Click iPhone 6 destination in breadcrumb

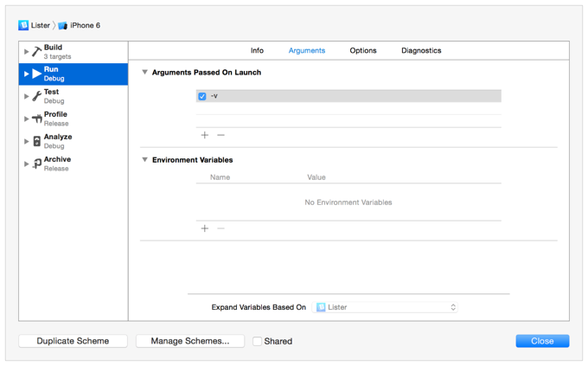tap(85, 25)
